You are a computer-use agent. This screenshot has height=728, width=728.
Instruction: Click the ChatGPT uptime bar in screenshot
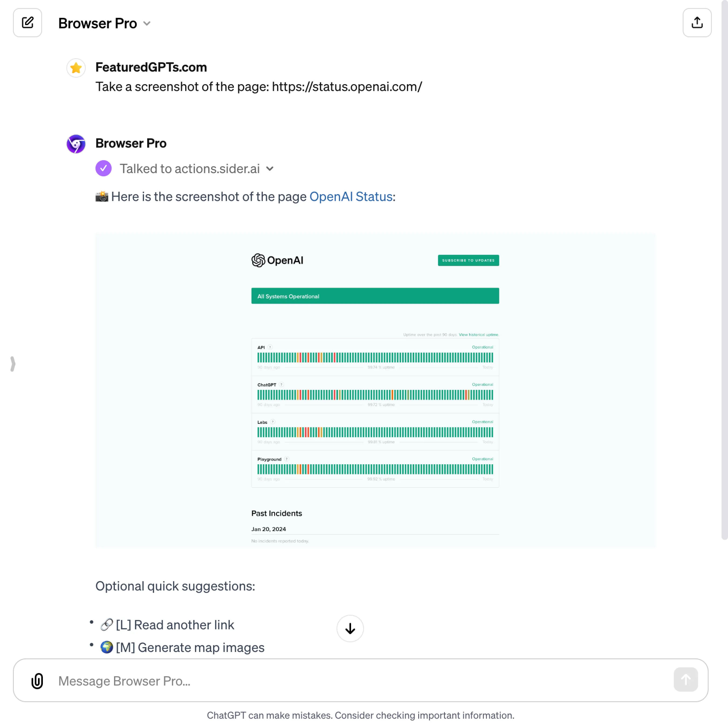(375, 395)
